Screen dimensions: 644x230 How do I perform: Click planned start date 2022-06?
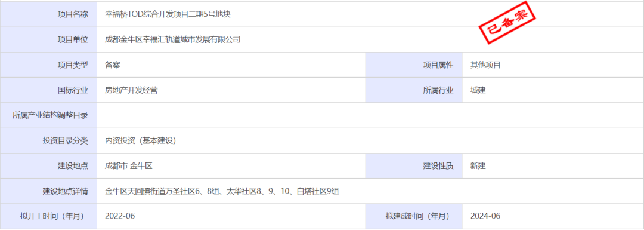120,216
